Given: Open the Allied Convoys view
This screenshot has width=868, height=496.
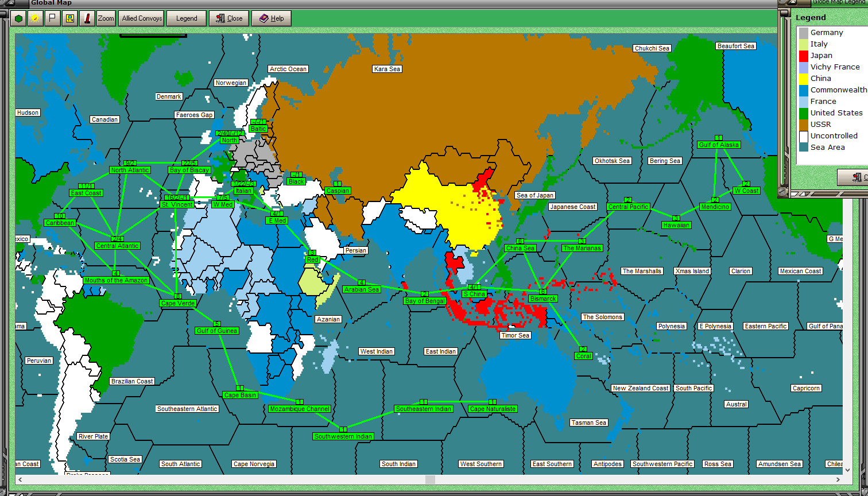Looking at the screenshot, I should (x=142, y=18).
